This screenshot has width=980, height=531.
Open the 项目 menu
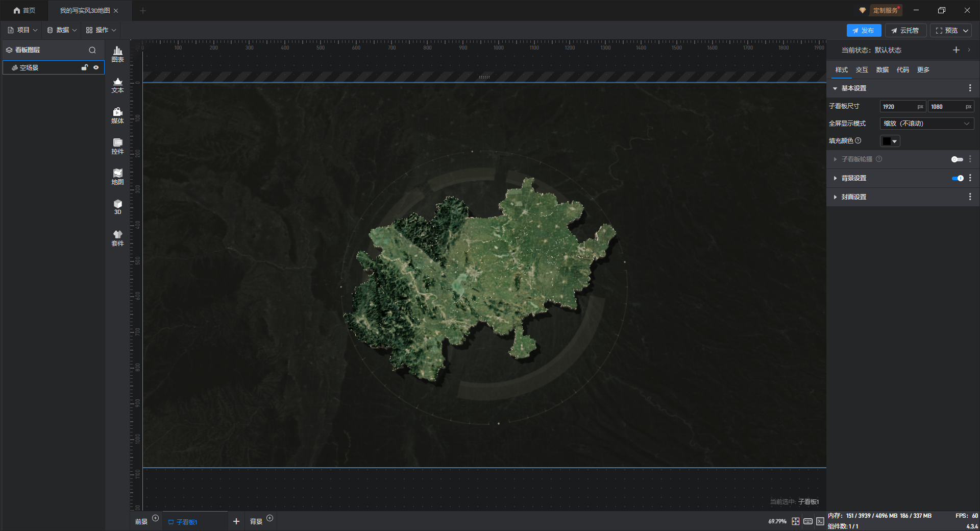pyautogui.click(x=22, y=30)
